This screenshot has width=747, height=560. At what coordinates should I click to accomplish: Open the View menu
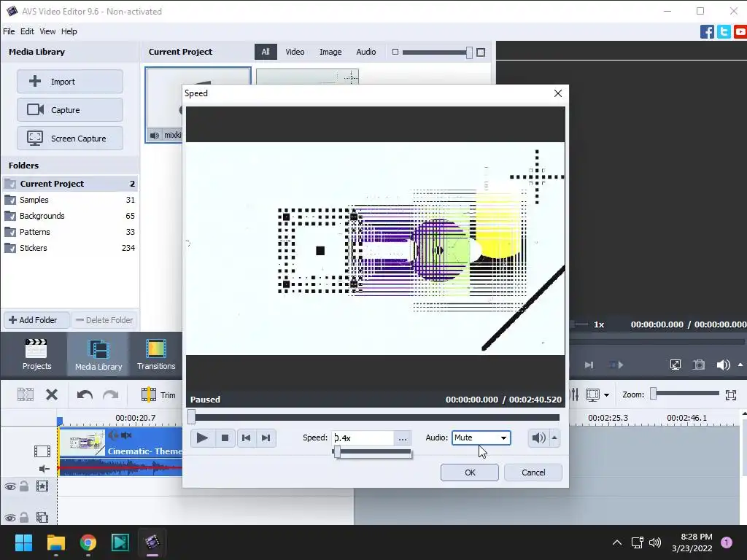coord(47,31)
